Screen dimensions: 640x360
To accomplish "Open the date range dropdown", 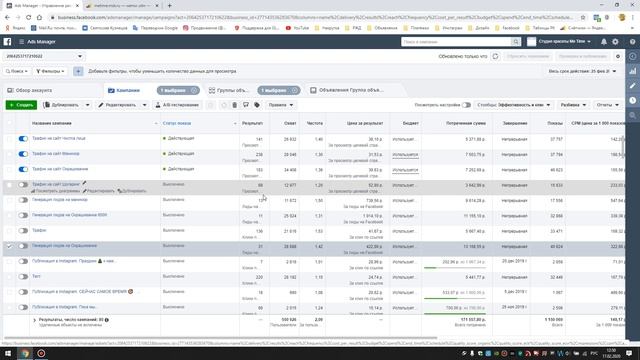I will point(582,71).
